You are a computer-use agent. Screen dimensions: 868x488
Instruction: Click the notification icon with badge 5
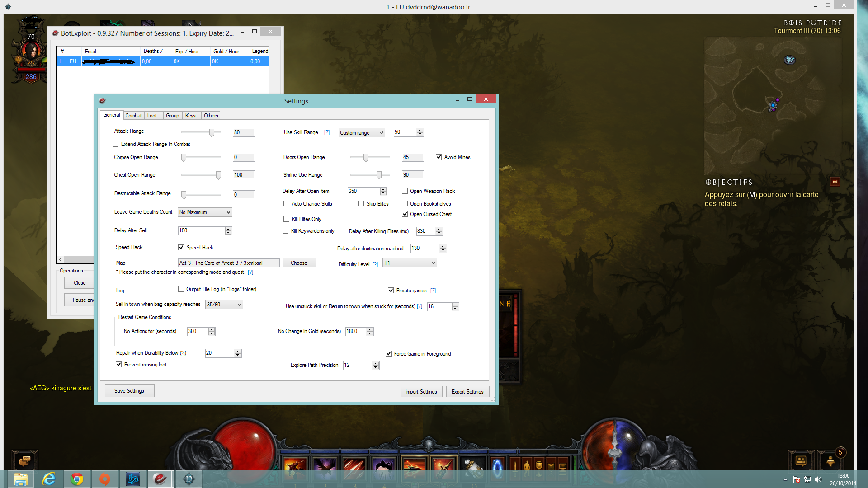830,461
